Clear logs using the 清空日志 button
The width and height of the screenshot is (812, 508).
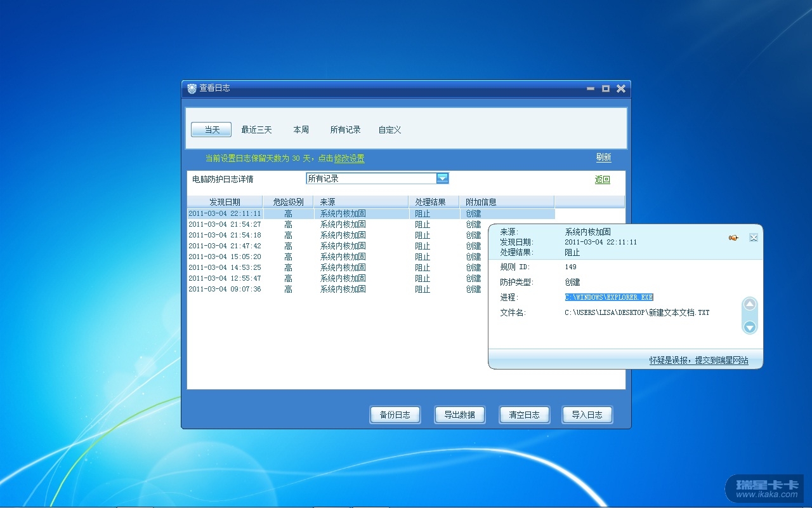pyautogui.click(x=524, y=415)
